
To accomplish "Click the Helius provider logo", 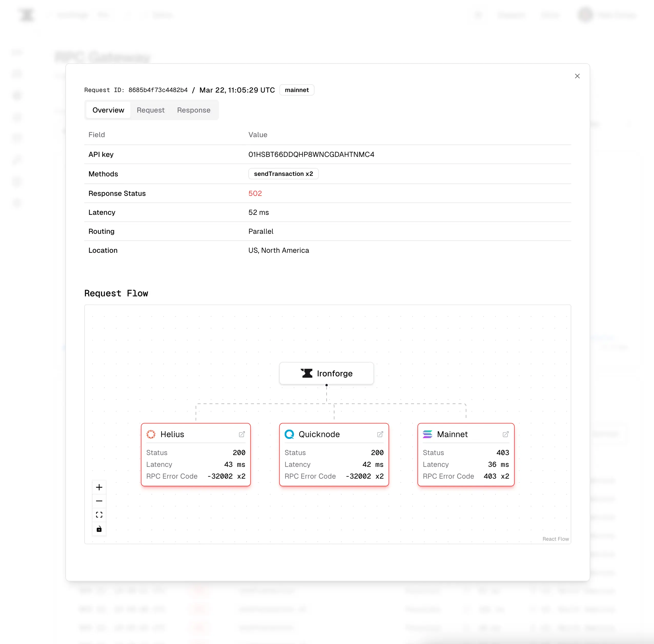I will click(151, 434).
